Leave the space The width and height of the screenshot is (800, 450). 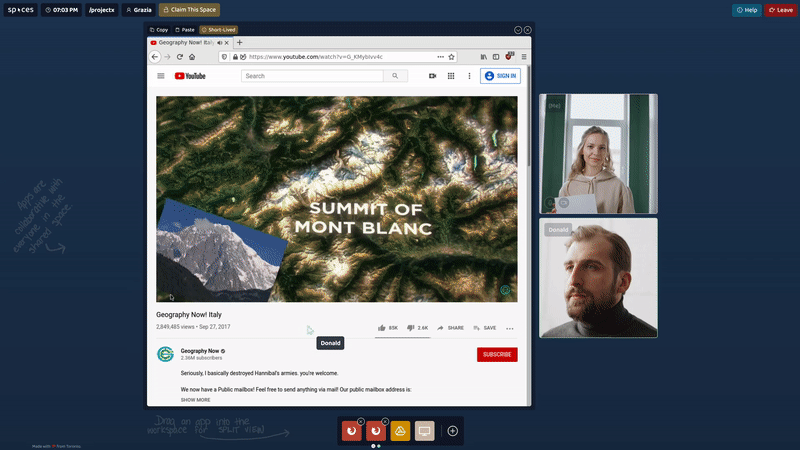click(781, 10)
